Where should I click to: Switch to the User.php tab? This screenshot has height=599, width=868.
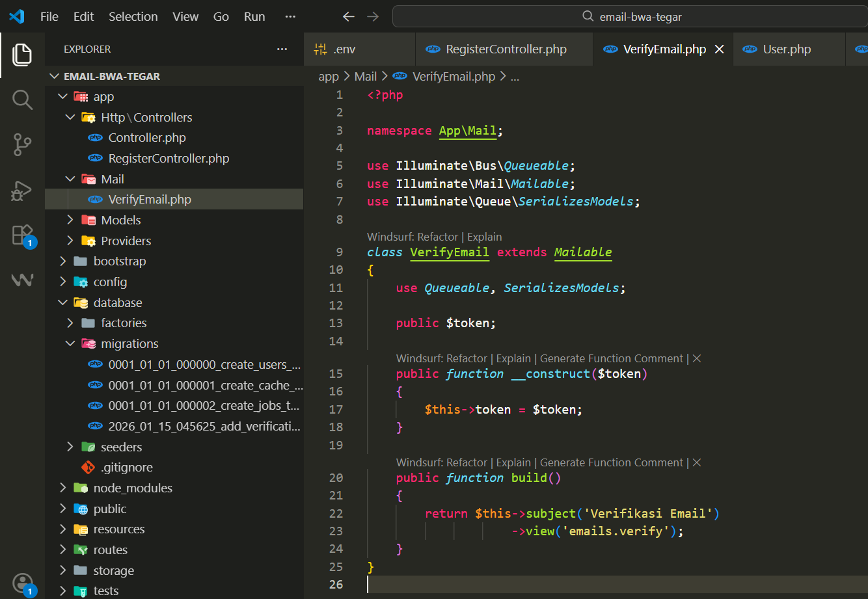pos(786,49)
